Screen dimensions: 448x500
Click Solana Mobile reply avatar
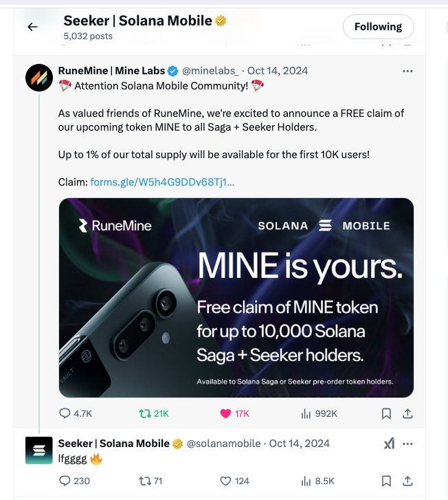tap(39, 450)
